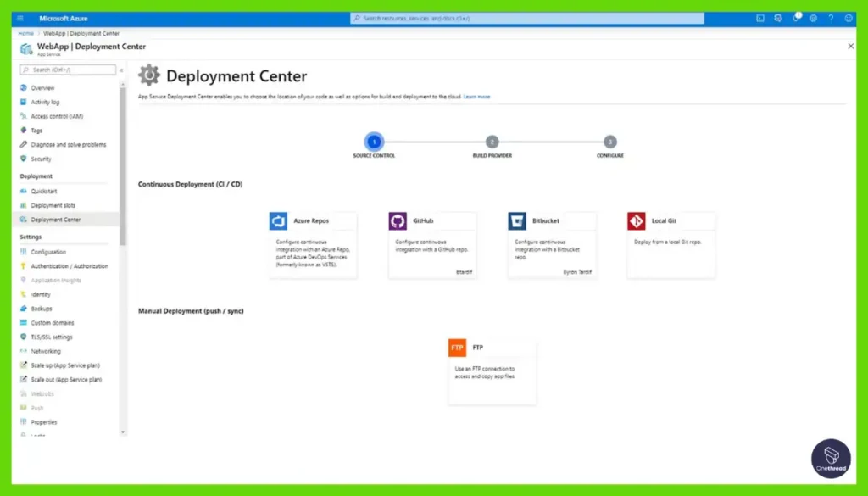
Task: Click the Deployment Center gear icon
Action: [149, 75]
